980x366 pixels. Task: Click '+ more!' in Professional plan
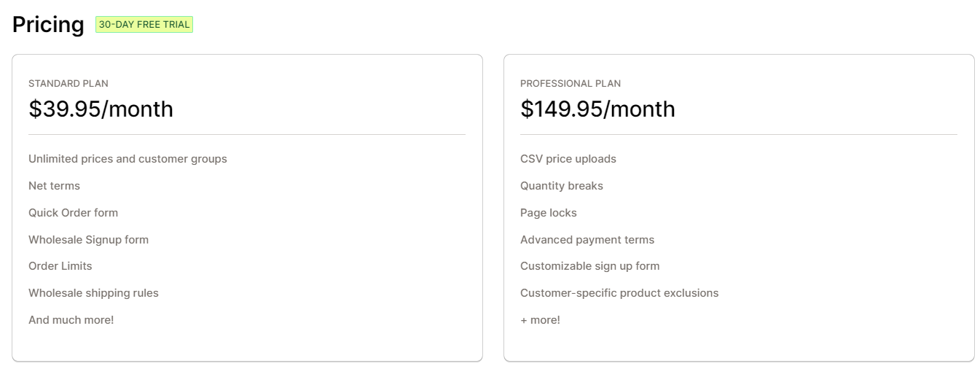pyautogui.click(x=540, y=320)
